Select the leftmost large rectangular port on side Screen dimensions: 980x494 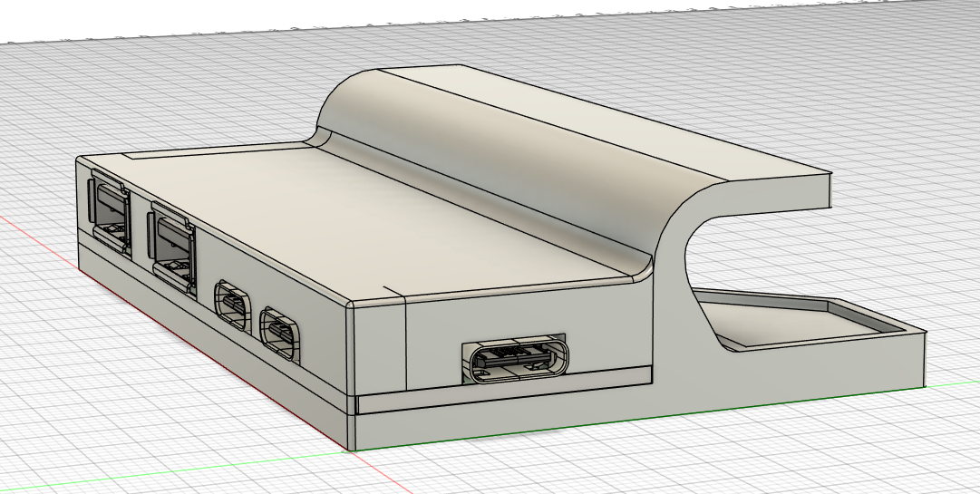pos(110,214)
